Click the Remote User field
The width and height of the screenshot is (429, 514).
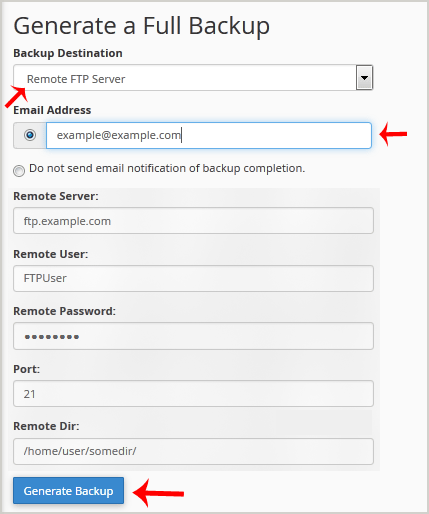pos(193,278)
